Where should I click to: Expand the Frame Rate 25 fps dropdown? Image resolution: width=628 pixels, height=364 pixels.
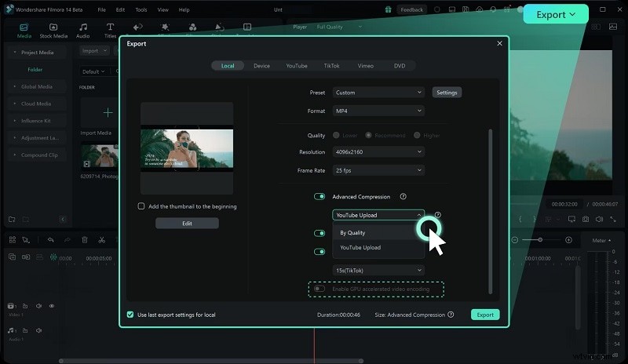point(378,169)
